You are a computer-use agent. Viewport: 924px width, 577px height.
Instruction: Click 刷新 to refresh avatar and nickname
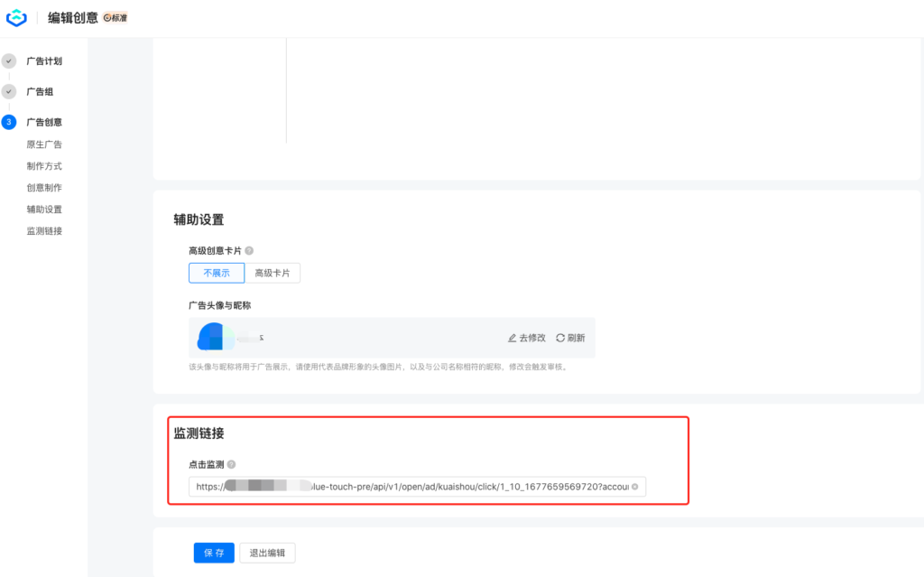coord(570,338)
